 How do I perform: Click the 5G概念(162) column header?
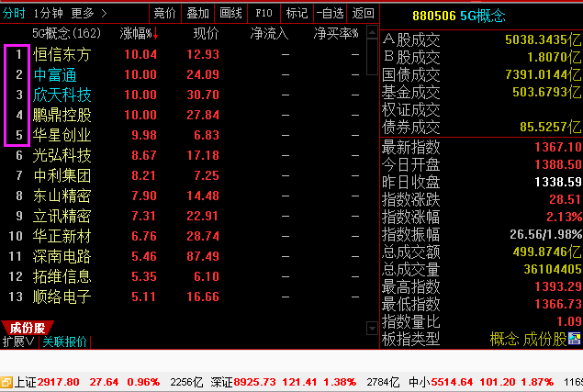[66, 33]
